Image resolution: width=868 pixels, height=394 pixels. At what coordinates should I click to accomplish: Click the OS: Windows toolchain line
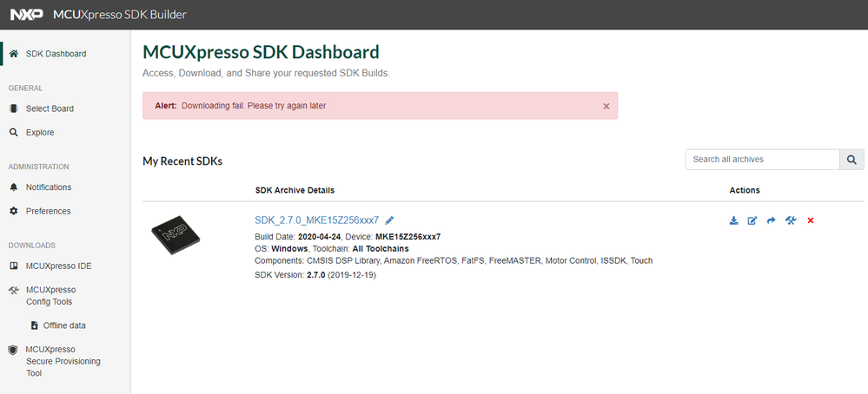332,249
